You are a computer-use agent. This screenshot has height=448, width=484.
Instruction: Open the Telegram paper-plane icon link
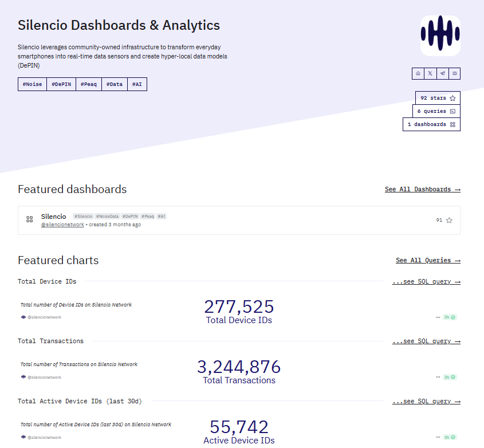[443, 73]
